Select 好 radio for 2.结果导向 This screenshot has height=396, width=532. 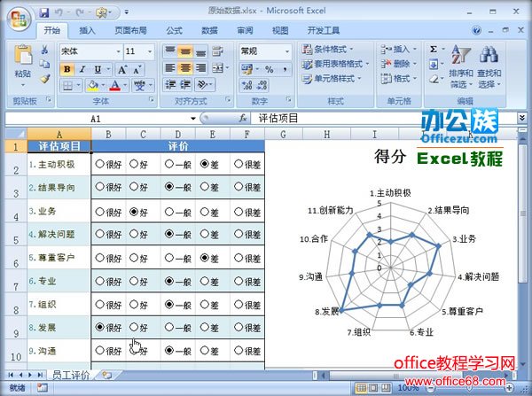(x=134, y=186)
